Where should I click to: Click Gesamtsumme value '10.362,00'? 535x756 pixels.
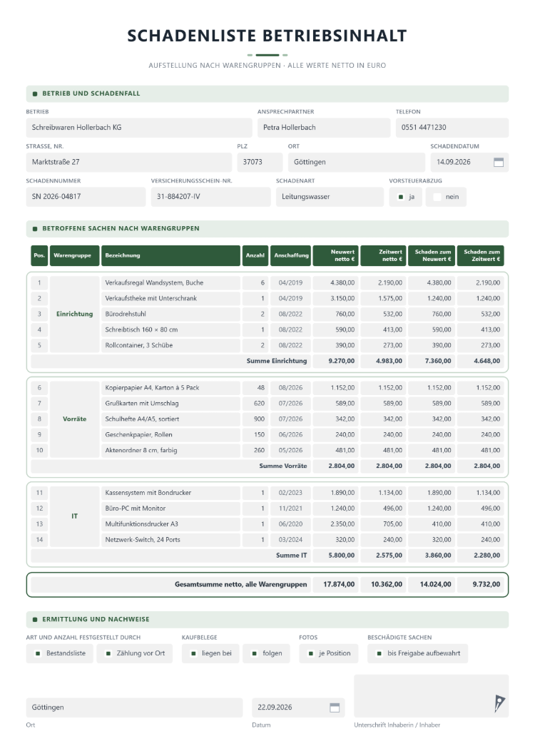384,584
